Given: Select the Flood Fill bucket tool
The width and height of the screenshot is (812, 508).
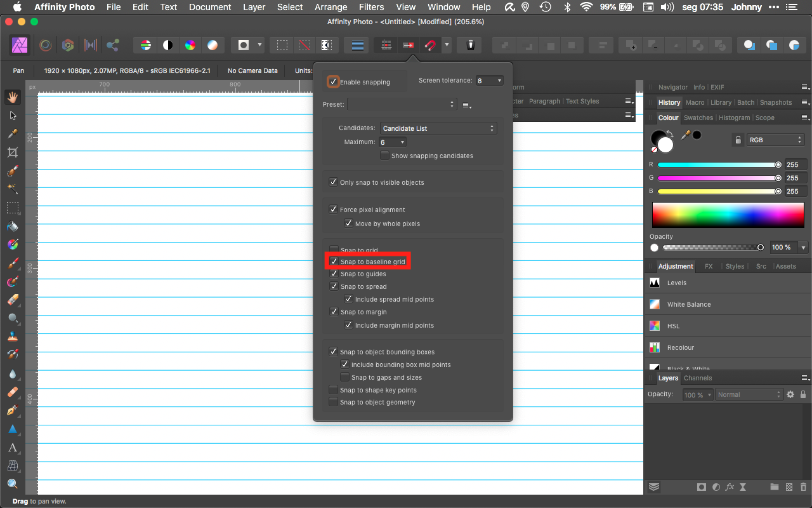Looking at the screenshot, I should click(x=13, y=226).
